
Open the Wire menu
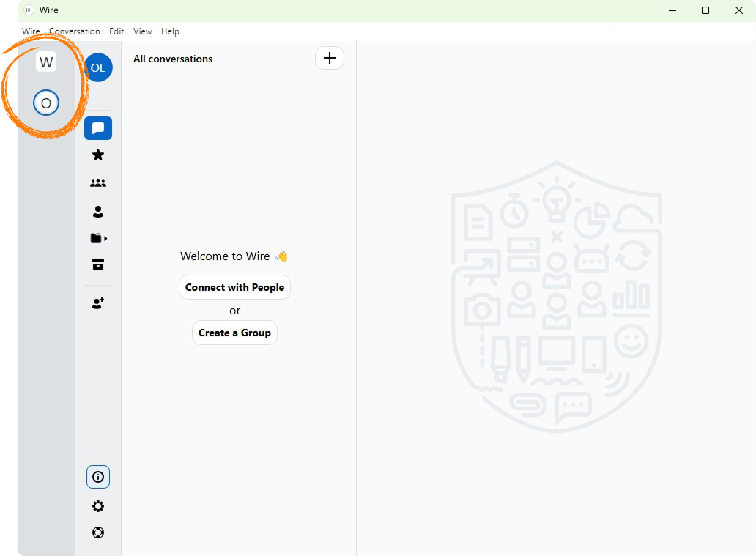tap(31, 31)
